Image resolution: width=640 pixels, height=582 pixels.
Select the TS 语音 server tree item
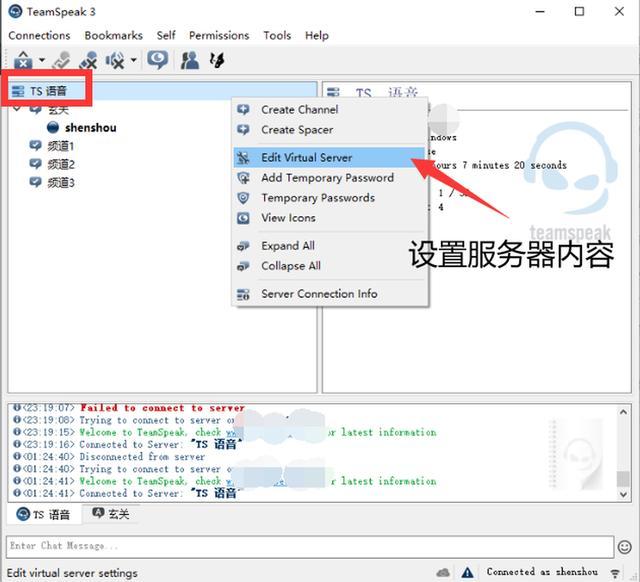162,91
